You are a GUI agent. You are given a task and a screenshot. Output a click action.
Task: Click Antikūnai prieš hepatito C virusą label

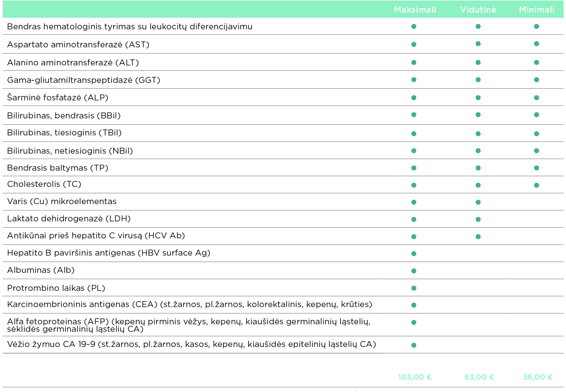pos(96,236)
